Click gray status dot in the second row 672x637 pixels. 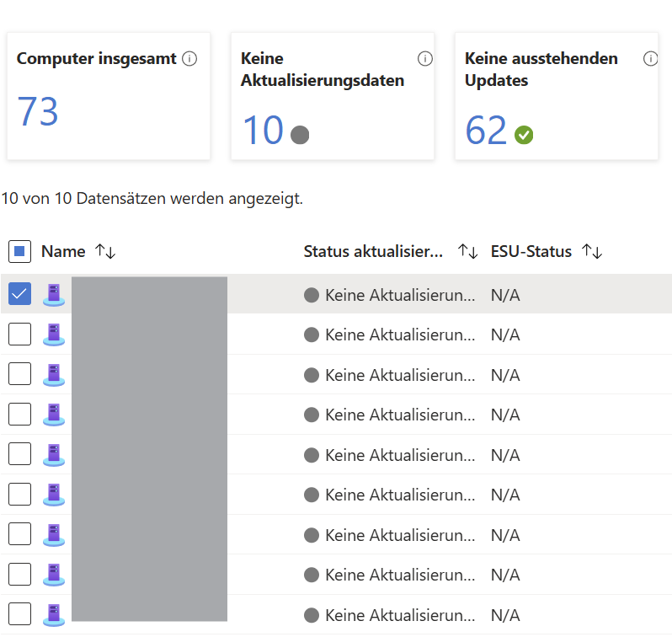click(x=312, y=335)
